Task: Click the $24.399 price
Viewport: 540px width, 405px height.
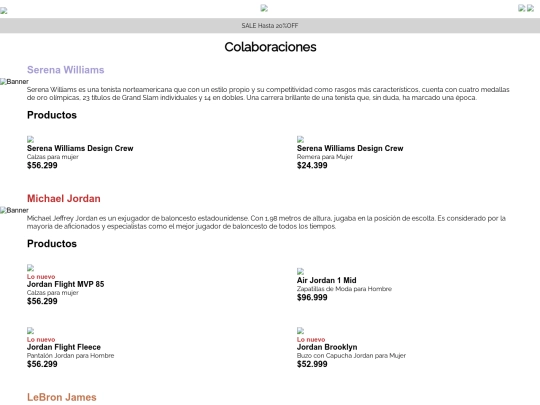Action: point(312,166)
